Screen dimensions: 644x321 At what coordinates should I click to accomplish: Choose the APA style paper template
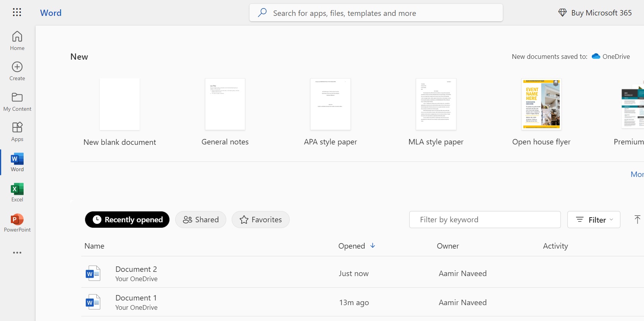coord(330,112)
